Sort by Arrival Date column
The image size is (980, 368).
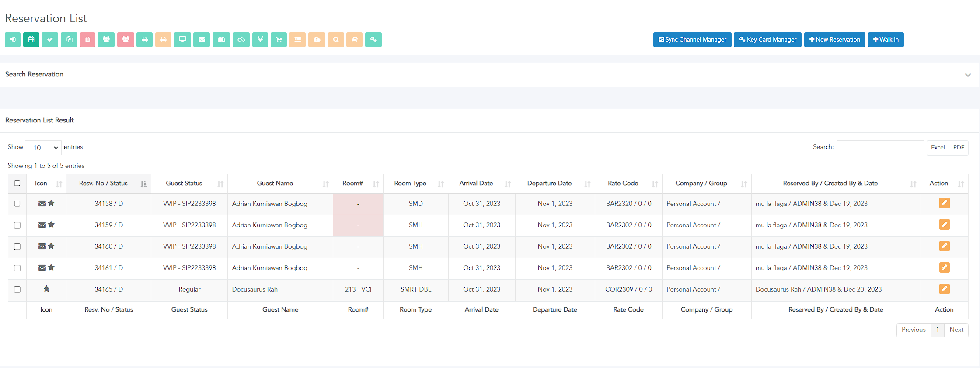click(x=481, y=184)
